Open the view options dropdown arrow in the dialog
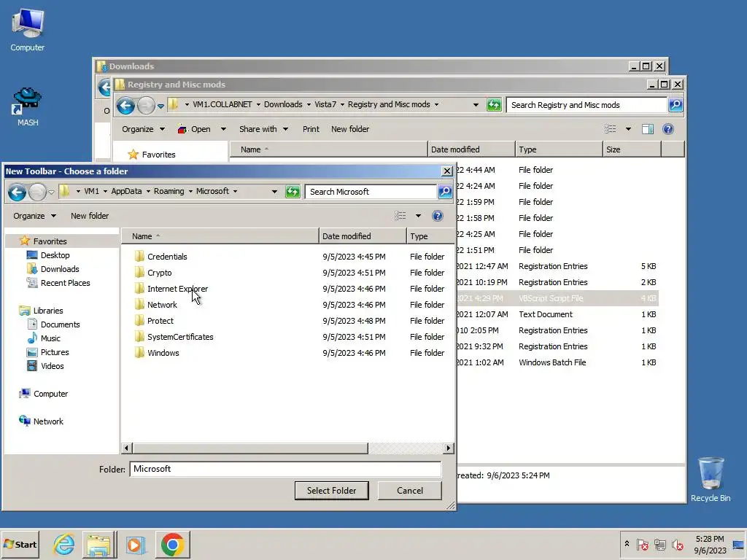 tap(418, 216)
